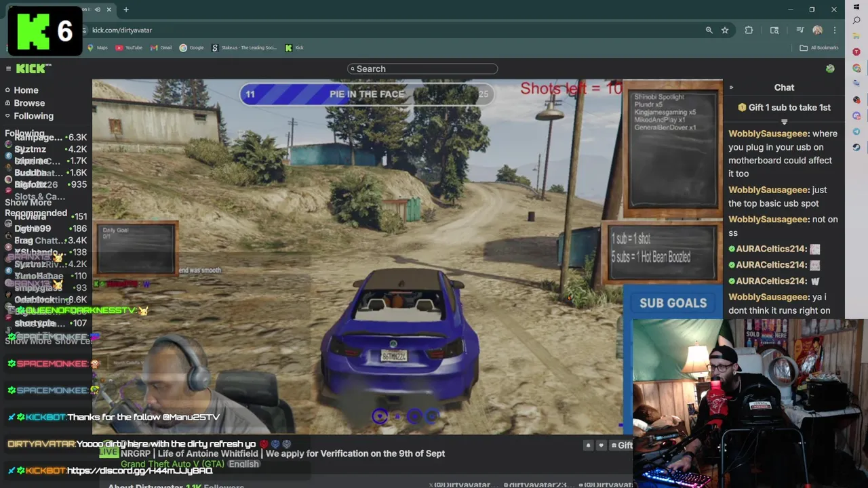Click Grand Theft Auto V category link
The width and height of the screenshot is (868, 488).
click(172, 464)
